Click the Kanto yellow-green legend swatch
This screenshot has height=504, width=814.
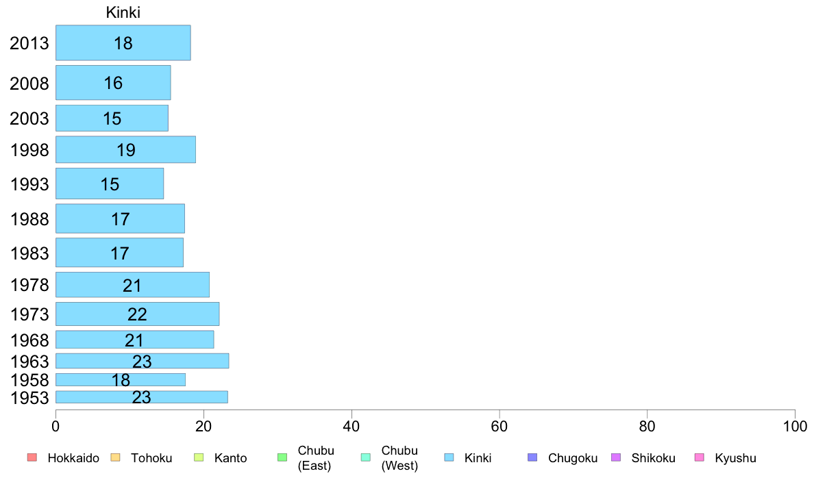pyautogui.click(x=199, y=457)
